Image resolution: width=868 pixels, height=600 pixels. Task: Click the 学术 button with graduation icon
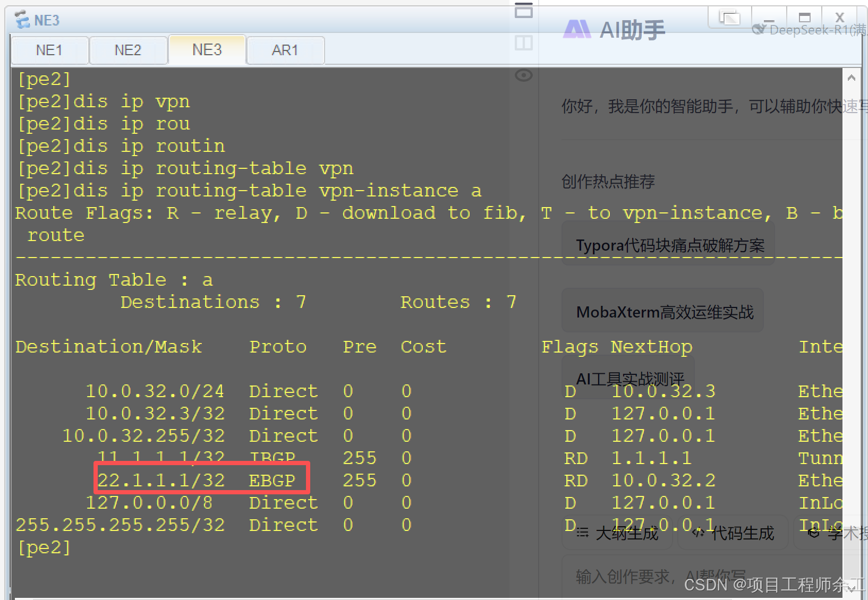click(831, 533)
